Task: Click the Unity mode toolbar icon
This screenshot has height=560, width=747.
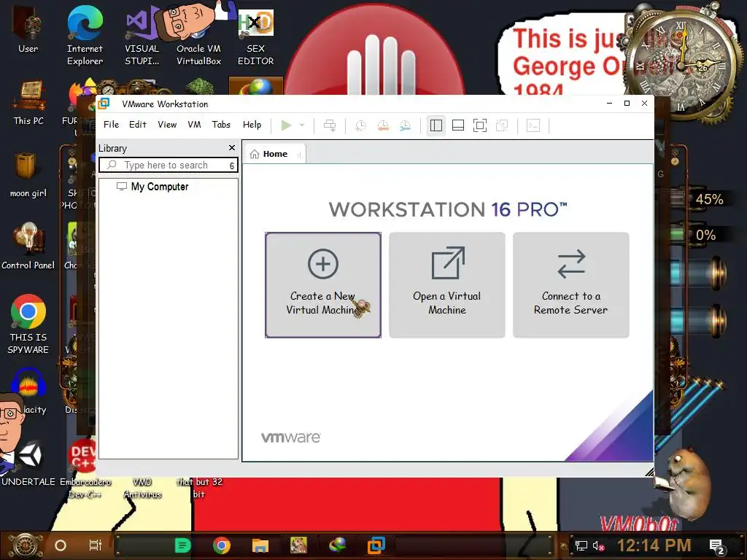Action: click(502, 125)
